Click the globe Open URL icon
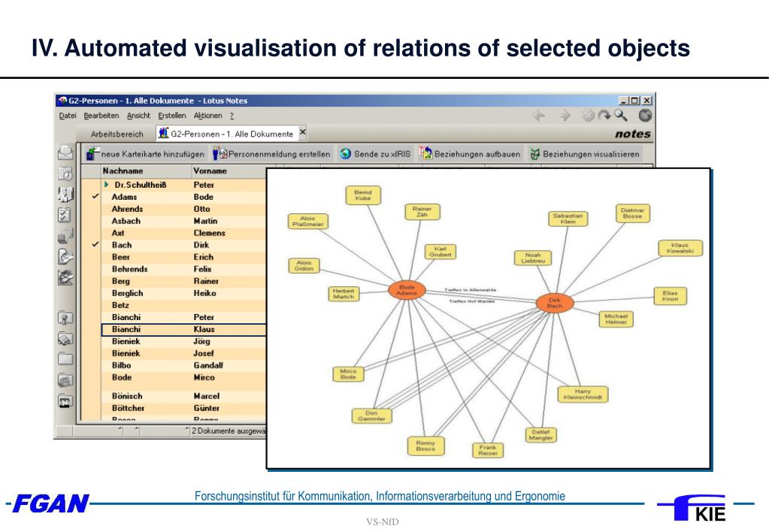The width and height of the screenshot is (769, 532). tap(645, 115)
